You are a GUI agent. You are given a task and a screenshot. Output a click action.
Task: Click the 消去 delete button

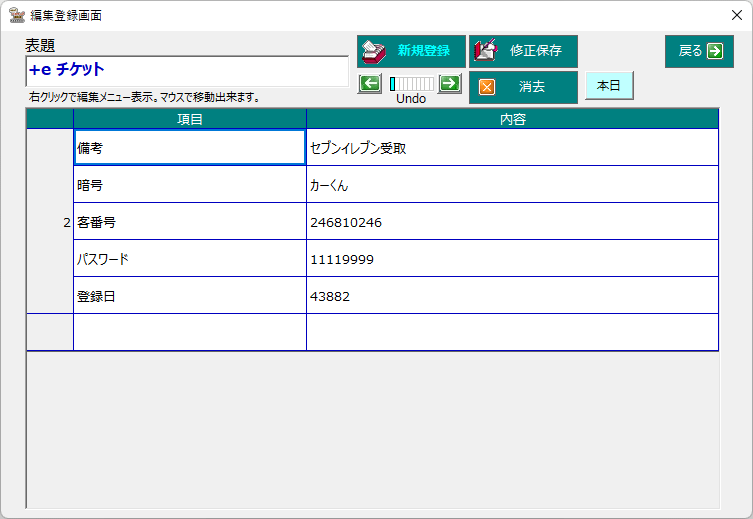523,87
